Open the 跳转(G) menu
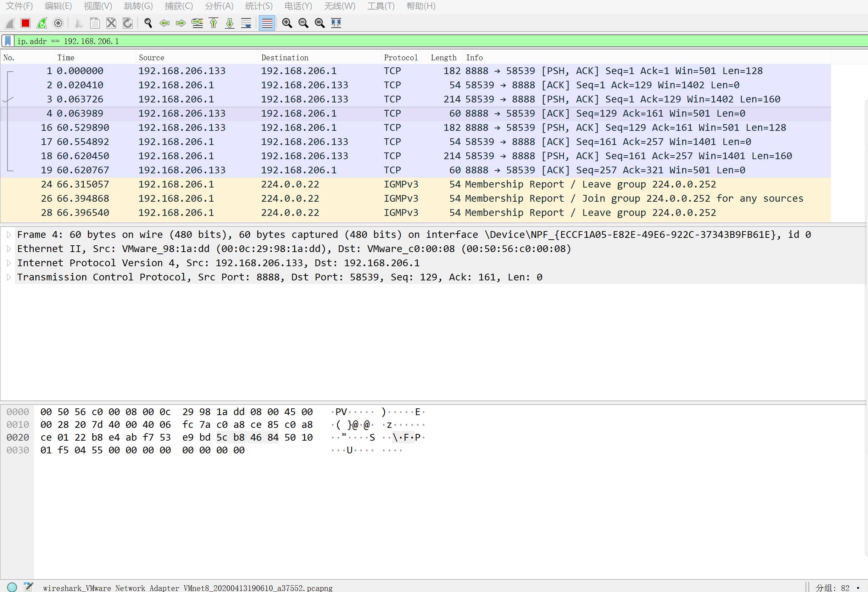The height and width of the screenshot is (592, 868). pos(138,6)
